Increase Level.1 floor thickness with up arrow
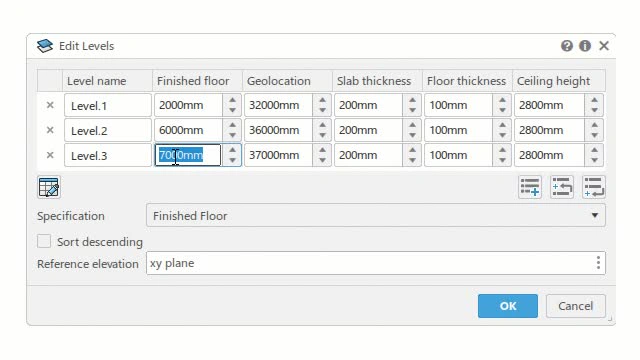Viewport: 640px width, 360px height. click(502, 100)
